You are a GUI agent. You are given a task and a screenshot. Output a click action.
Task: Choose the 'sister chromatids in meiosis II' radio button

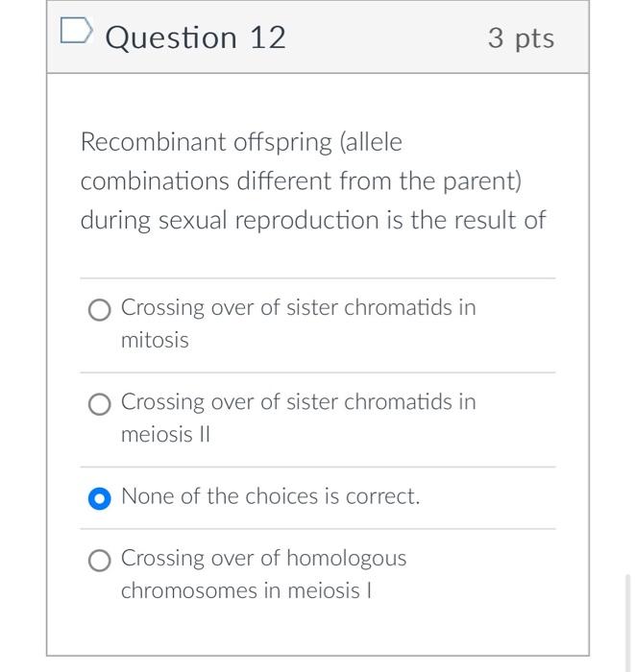[x=100, y=404]
